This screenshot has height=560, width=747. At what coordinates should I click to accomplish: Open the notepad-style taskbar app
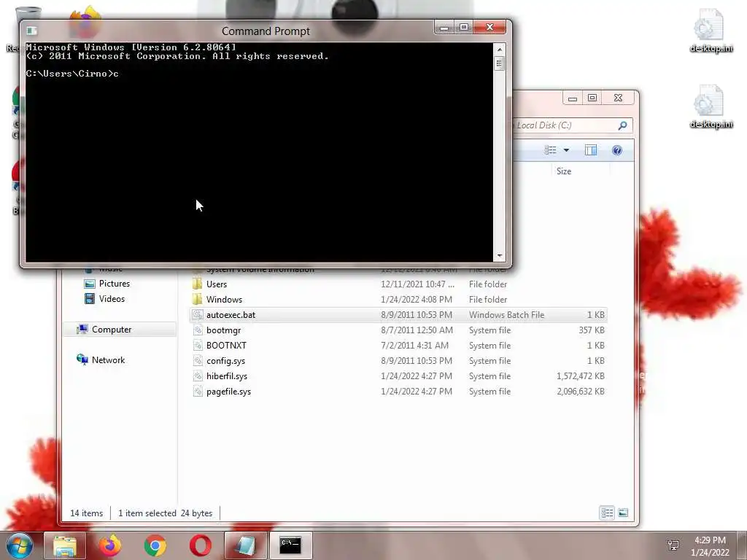coord(245,545)
